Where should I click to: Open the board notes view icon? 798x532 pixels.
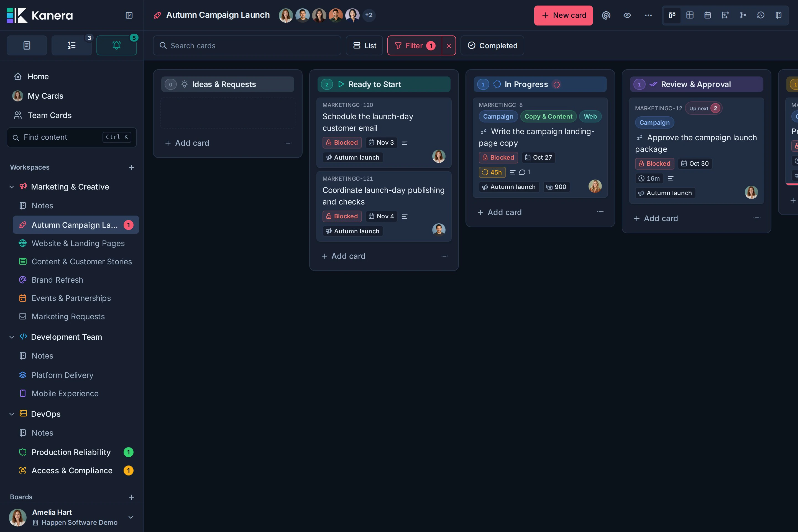point(779,15)
